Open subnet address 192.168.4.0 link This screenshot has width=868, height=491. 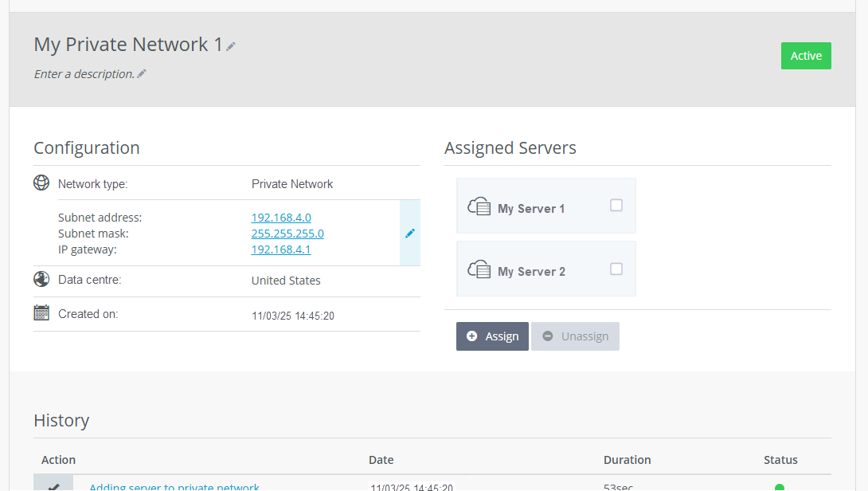pos(281,218)
